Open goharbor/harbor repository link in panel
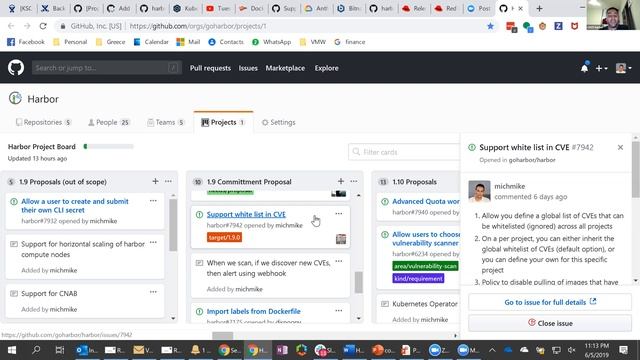The width and height of the screenshot is (640, 360). point(532,160)
